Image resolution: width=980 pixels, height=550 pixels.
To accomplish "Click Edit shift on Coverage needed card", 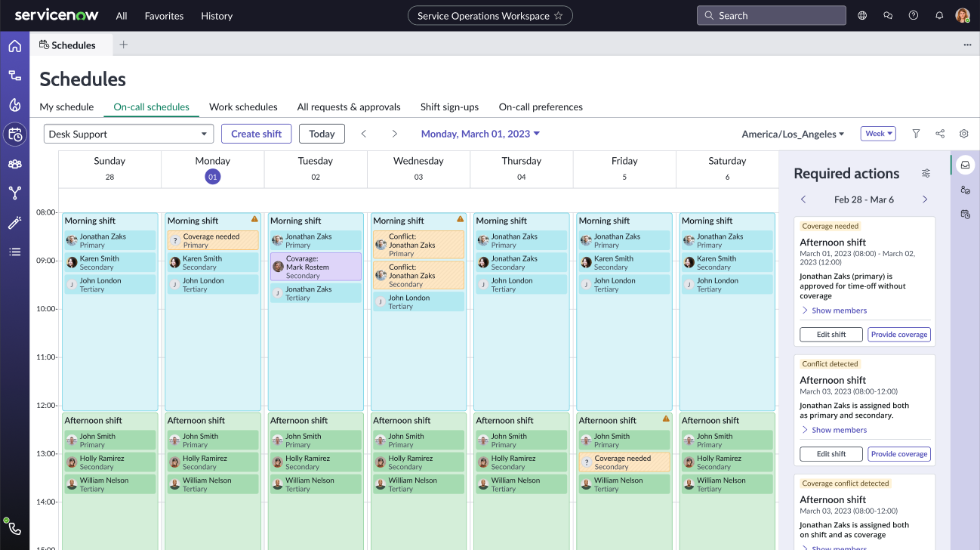I will tap(831, 335).
